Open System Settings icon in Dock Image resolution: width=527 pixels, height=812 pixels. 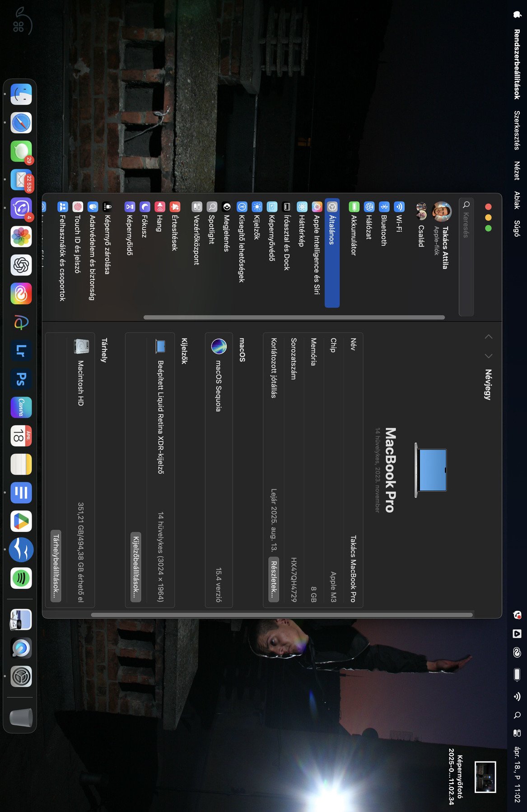click(x=21, y=677)
